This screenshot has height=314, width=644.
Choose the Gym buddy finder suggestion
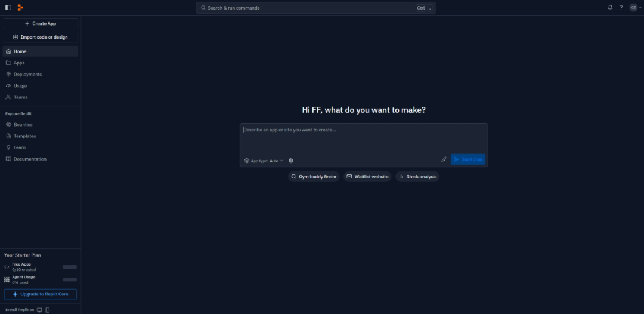[314, 177]
